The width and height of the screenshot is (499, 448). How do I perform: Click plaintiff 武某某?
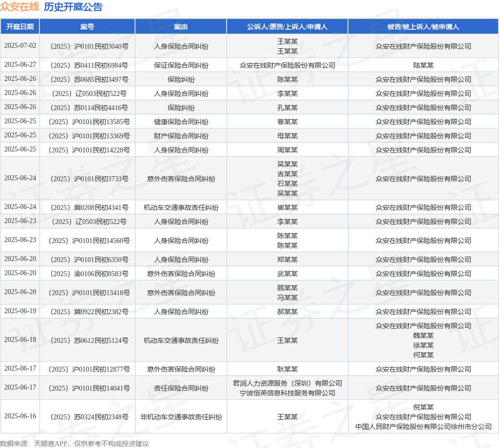point(288,274)
